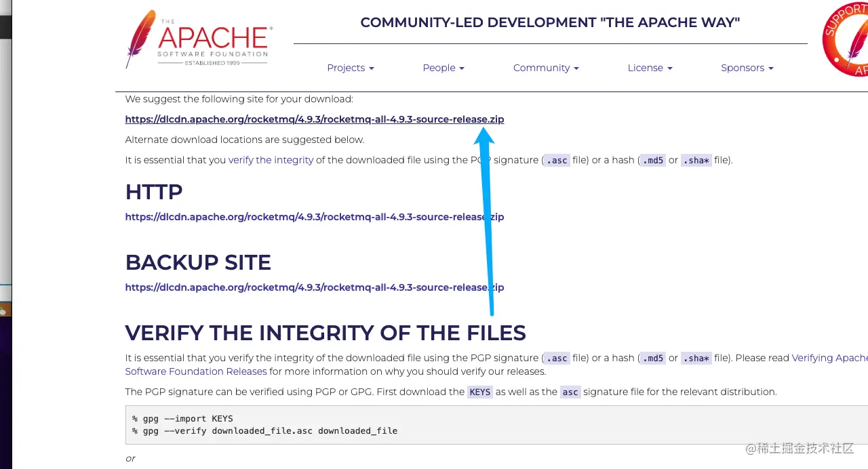Image resolution: width=868 pixels, height=469 pixels.
Task: Click the 'COMMUNITY-LED DEVELOPMENT' banner title
Action: [x=550, y=22]
